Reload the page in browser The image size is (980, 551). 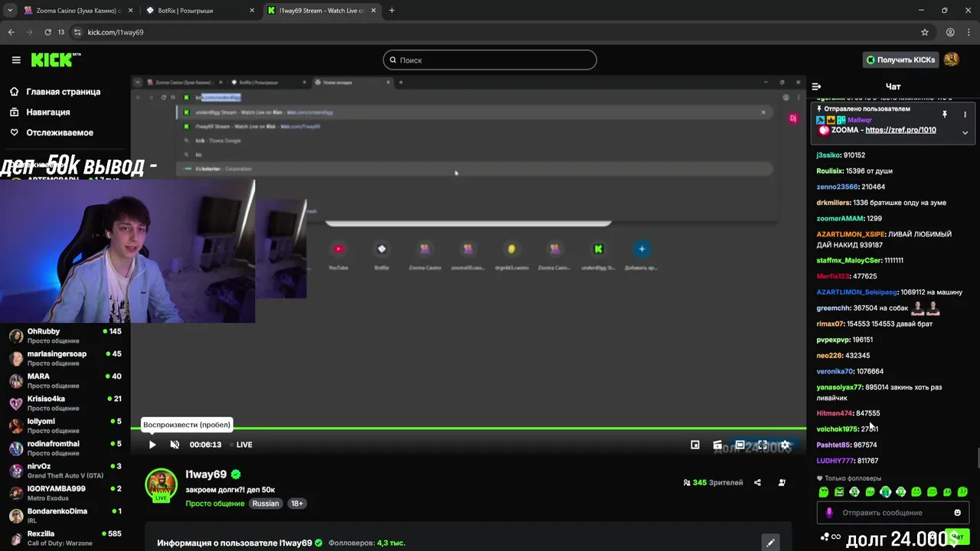click(47, 32)
